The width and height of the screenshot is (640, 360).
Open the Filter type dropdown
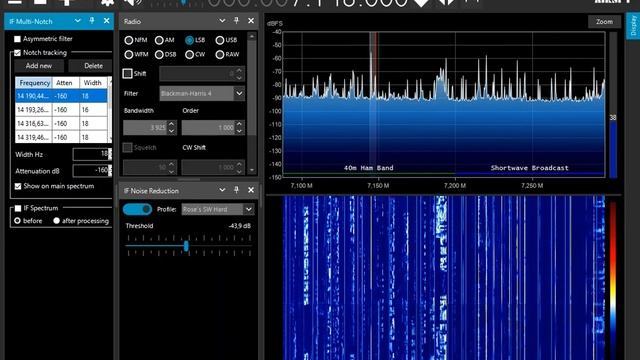239,93
